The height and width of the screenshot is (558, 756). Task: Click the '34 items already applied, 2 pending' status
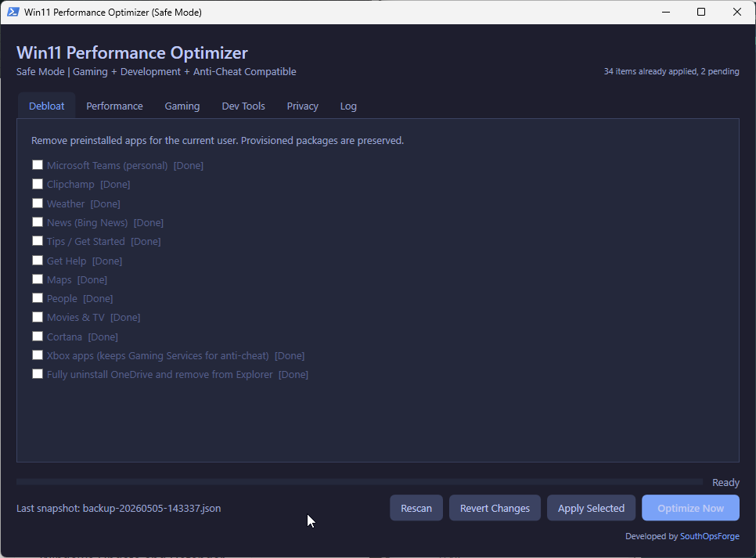tap(671, 71)
